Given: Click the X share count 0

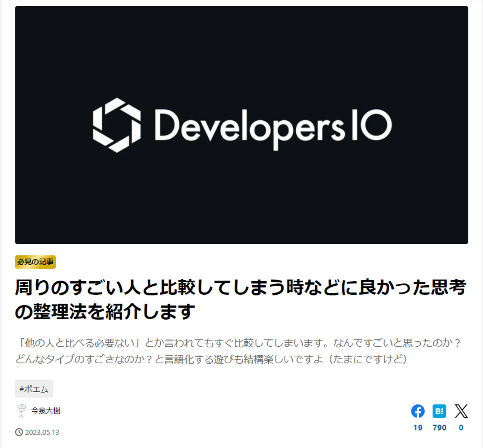Looking at the screenshot, I should click(x=461, y=428).
